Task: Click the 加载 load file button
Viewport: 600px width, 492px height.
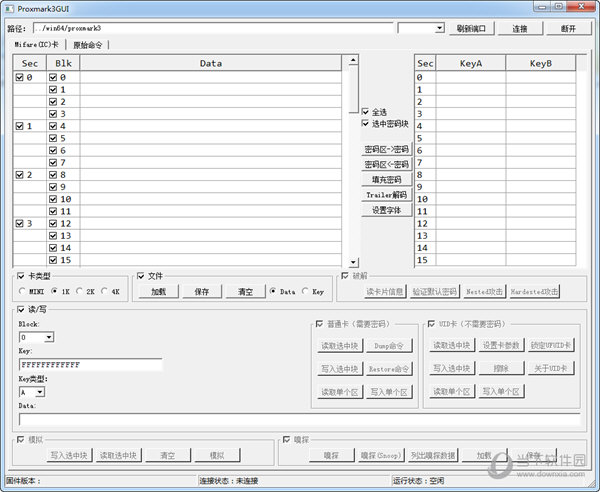Action: [x=158, y=292]
